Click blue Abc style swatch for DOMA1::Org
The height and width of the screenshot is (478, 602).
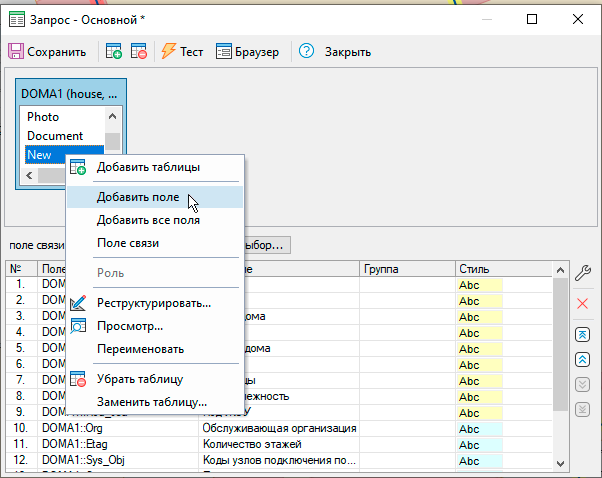(479, 428)
